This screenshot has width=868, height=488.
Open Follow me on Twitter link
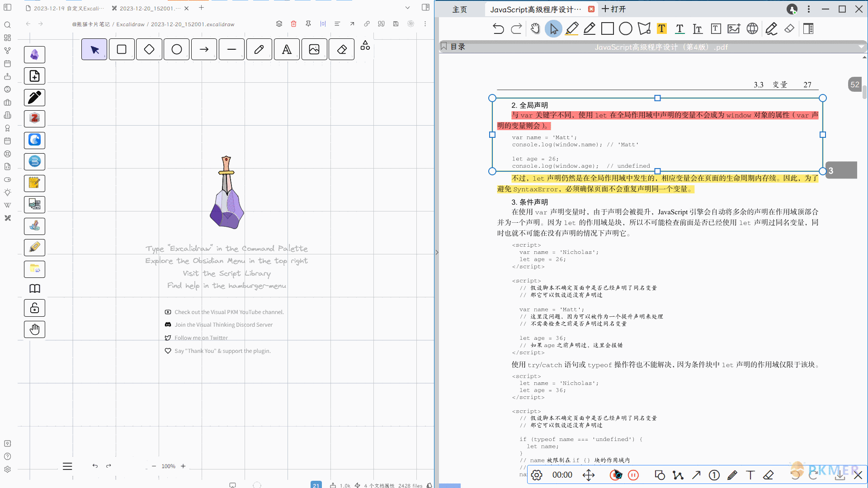click(196, 338)
